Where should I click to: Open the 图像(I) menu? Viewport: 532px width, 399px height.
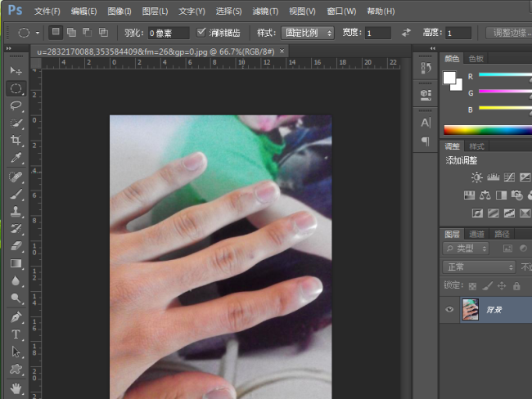pyautogui.click(x=119, y=11)
